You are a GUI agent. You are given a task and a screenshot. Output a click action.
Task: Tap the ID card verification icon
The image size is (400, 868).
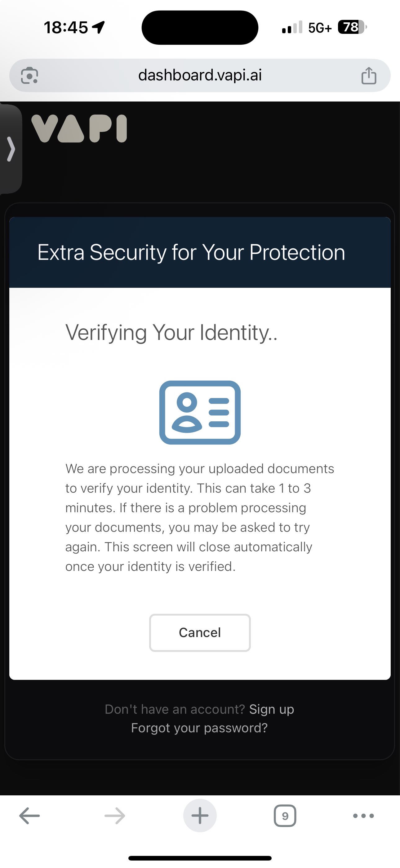click(200, 413)
